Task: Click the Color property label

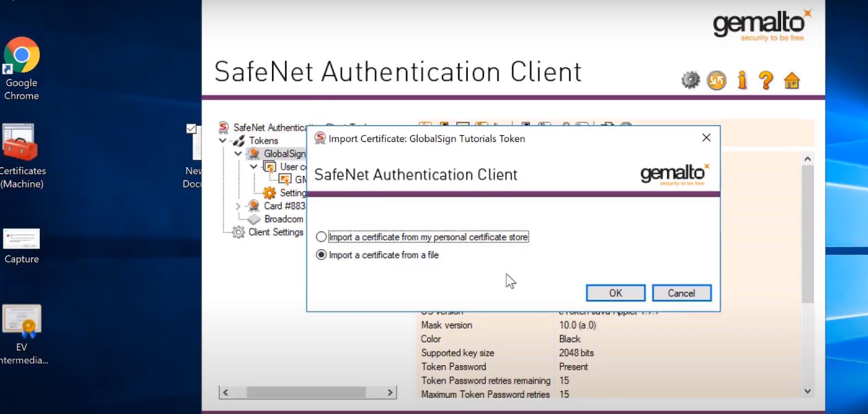Action: [x=431, y=339]
